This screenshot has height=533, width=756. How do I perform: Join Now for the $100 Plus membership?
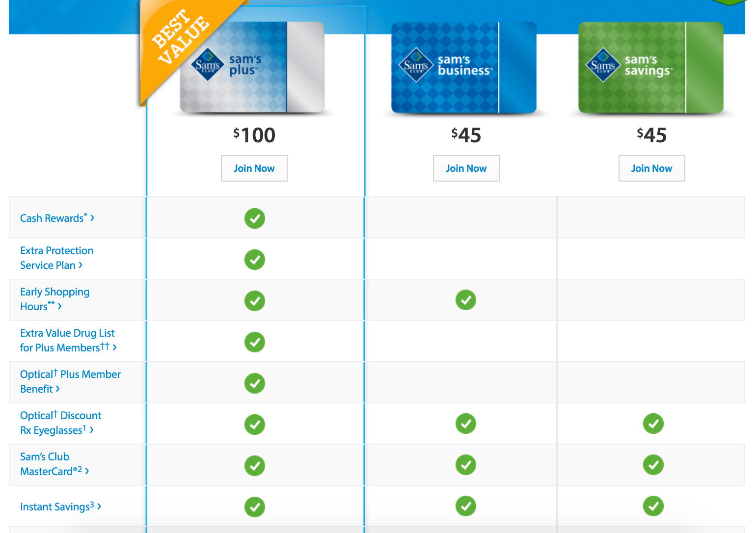click(x=254, y=168)
